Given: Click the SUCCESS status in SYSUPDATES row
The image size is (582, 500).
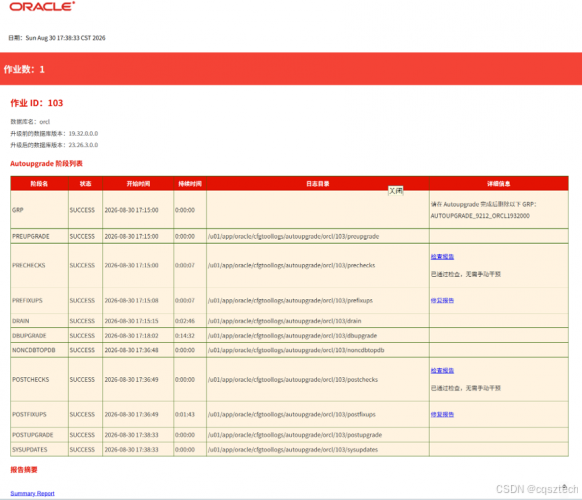Looking at the screenshot, I should (82, 450).
